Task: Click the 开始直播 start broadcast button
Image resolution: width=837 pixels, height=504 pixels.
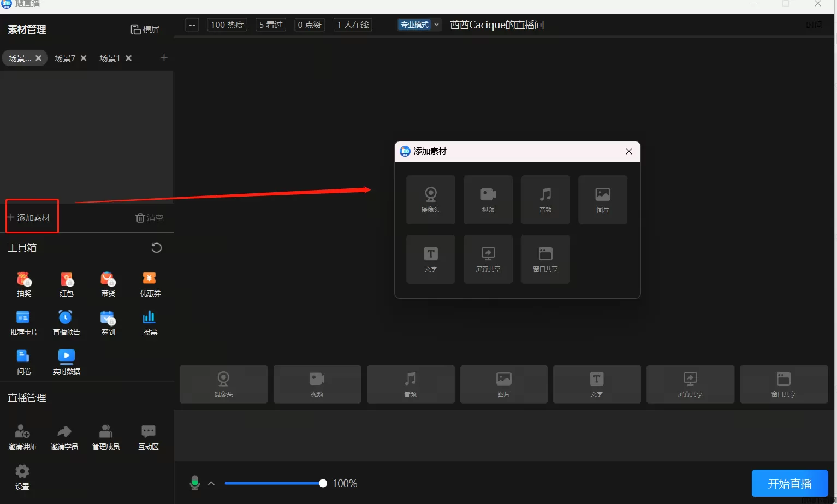Action: [789, 483]
